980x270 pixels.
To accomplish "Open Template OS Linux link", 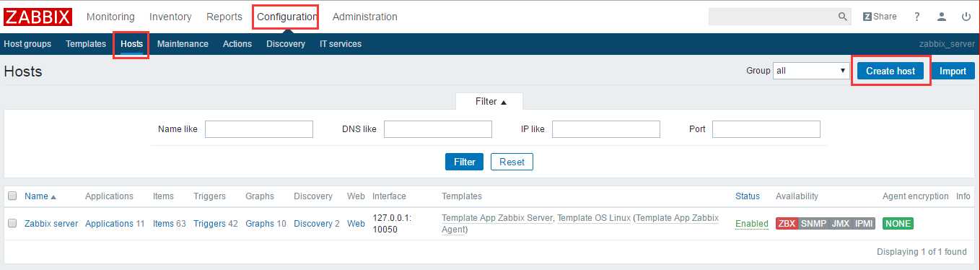I will pos(594,217).
